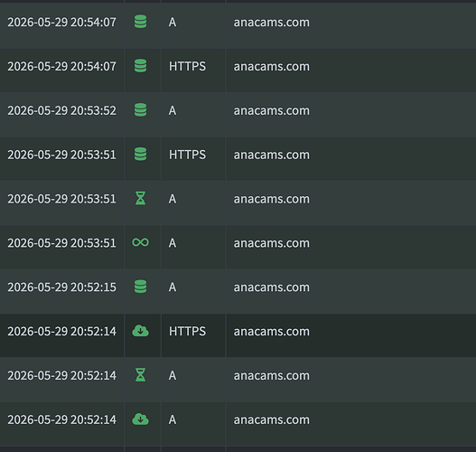Select the timestamp 2026-05-29 20:52:15

coord(62,287)
